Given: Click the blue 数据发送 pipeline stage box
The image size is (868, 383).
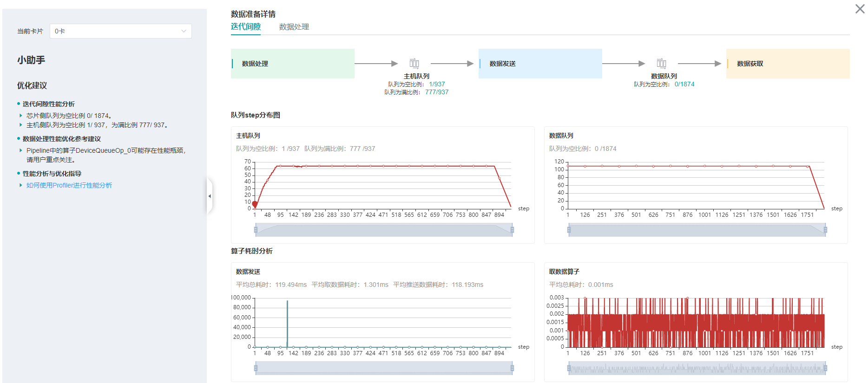Looking at the screenshot, I should 540,64.
